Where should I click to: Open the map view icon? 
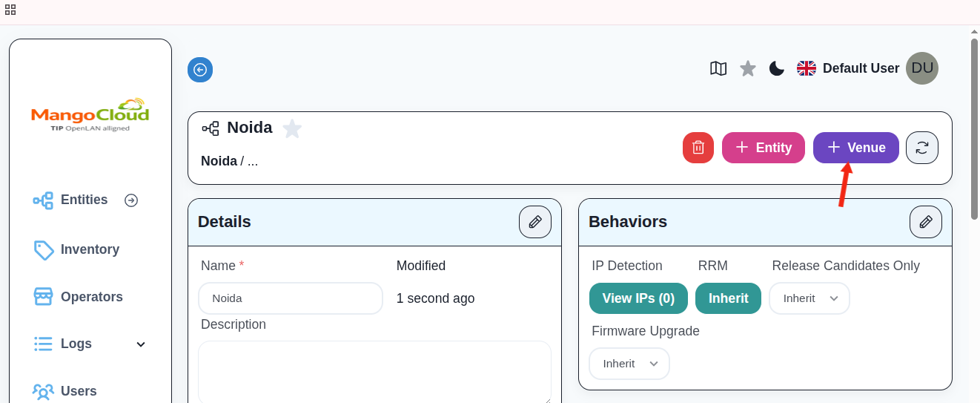[x=718, y=68]
